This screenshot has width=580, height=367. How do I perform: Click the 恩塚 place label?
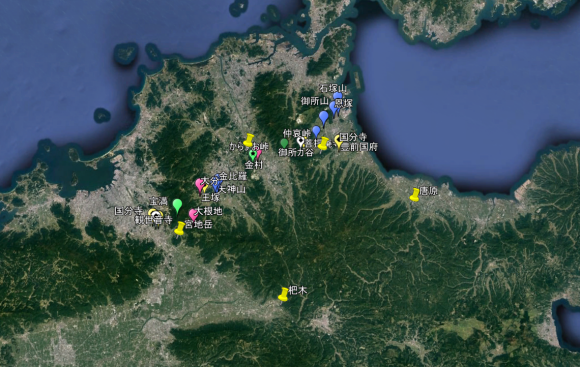[x=344, y=103]
